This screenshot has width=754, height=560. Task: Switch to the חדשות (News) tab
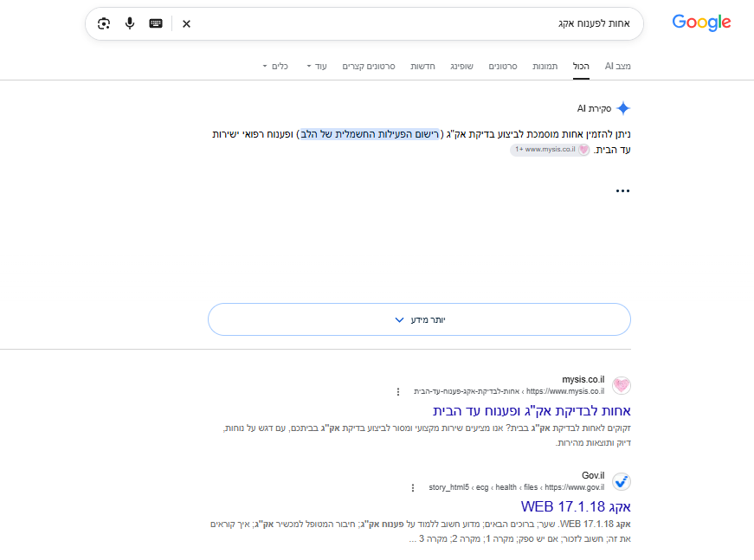coord(422,67)
